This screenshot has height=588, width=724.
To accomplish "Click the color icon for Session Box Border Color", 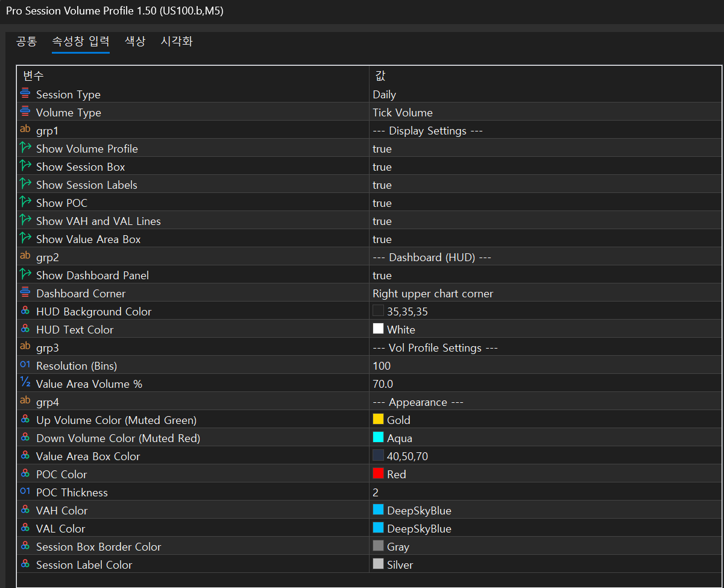I will pyautogui.click(x=25, y=546).
